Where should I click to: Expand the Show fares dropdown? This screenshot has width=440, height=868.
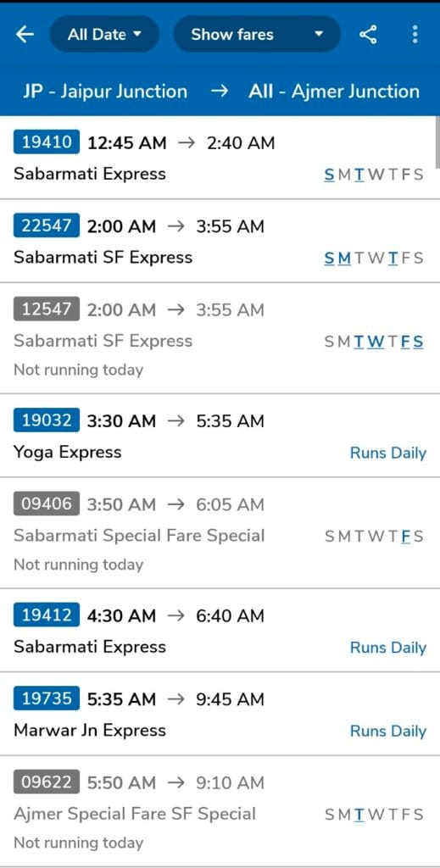coord(257,34)
